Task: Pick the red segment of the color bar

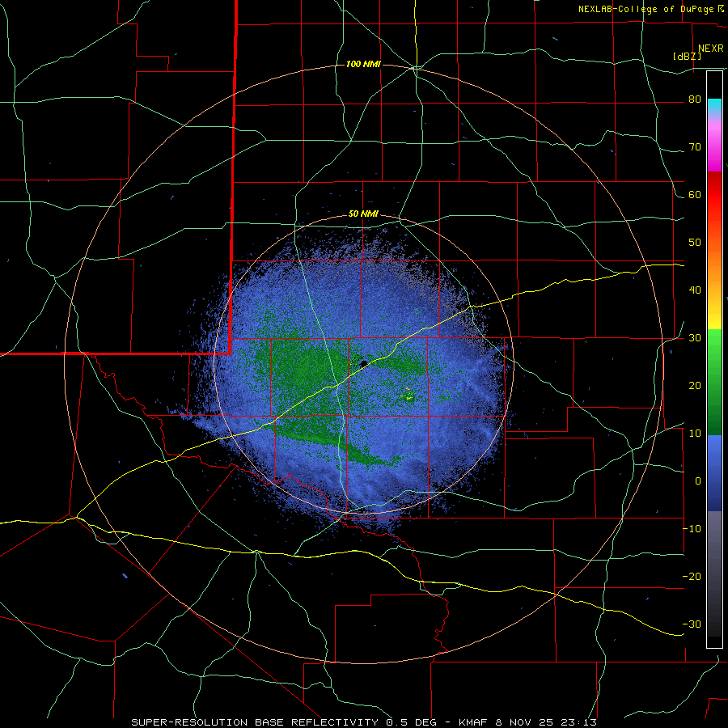Action: [x=714, y=195]
